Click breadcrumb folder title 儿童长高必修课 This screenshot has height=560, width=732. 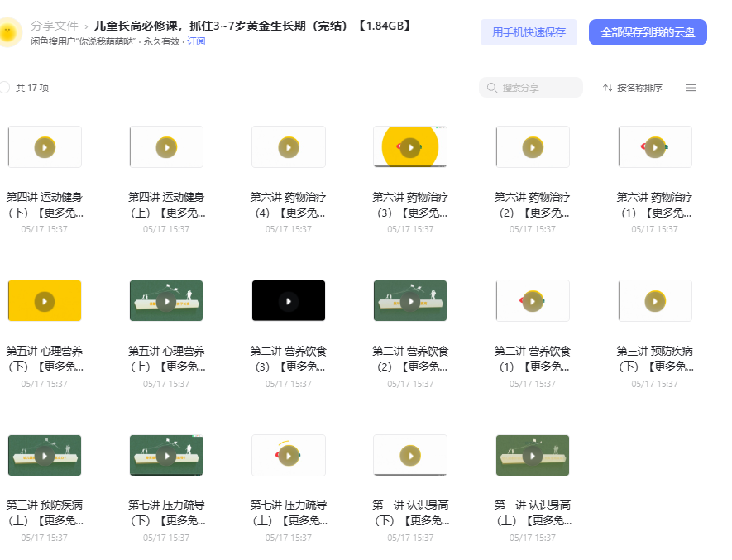click(252, 26)
